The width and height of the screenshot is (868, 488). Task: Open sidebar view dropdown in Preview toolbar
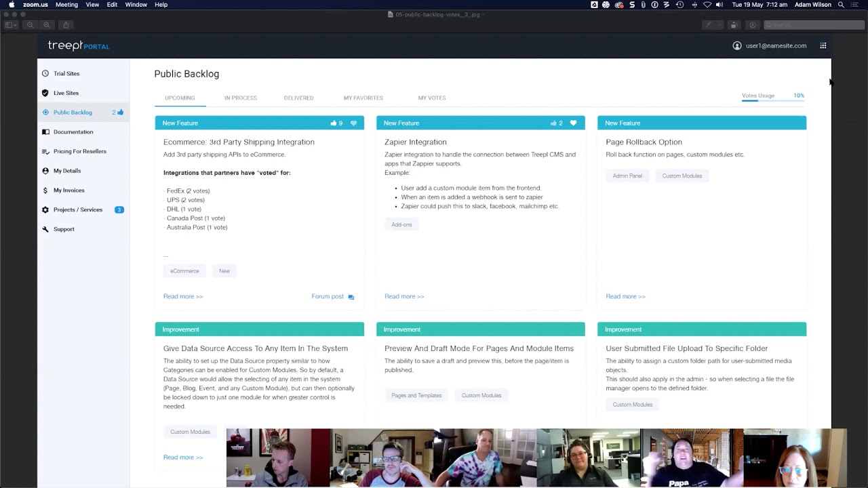click(12, 25)
